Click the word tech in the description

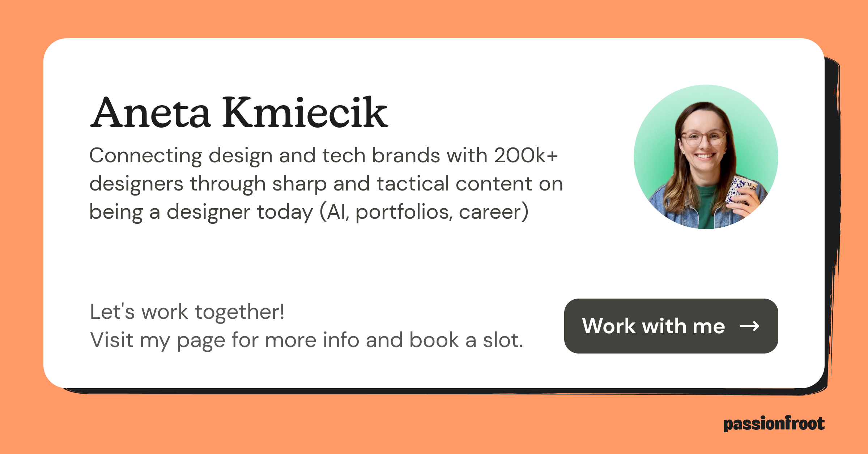click(x=344, y=155)
